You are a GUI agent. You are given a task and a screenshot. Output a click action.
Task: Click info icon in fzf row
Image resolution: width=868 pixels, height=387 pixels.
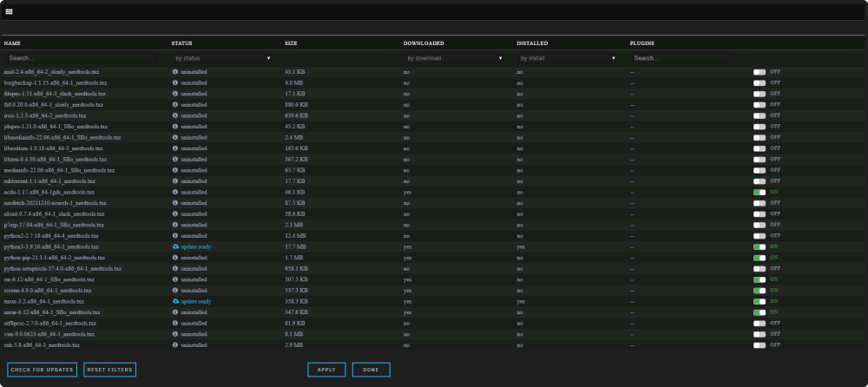pyautogui.click(x=175, y=105)
